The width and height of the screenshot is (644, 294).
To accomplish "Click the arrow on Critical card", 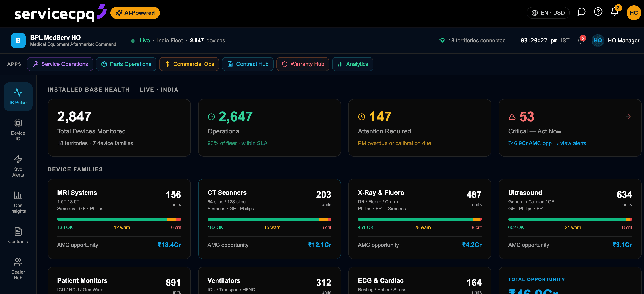I will point(628,117).
